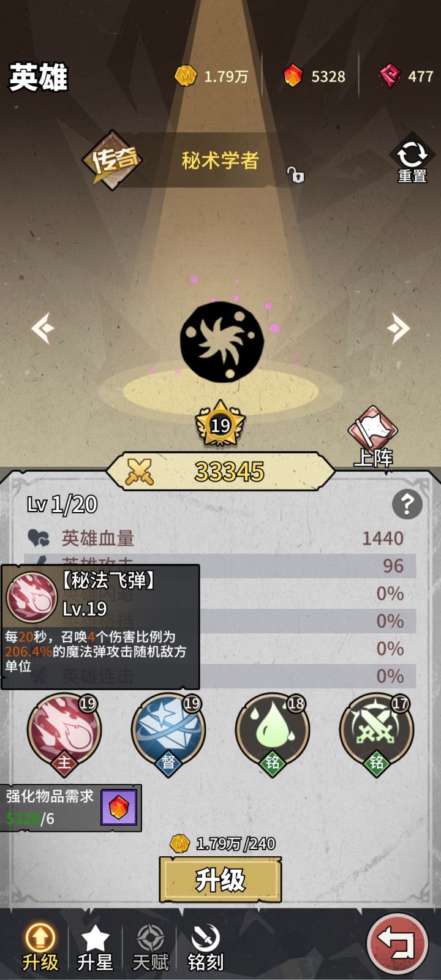Image resolution: width=441 pixels, height=980 pixels.
Task: Click the yellow 升级 upgrade button
Action: pos(221,880)
